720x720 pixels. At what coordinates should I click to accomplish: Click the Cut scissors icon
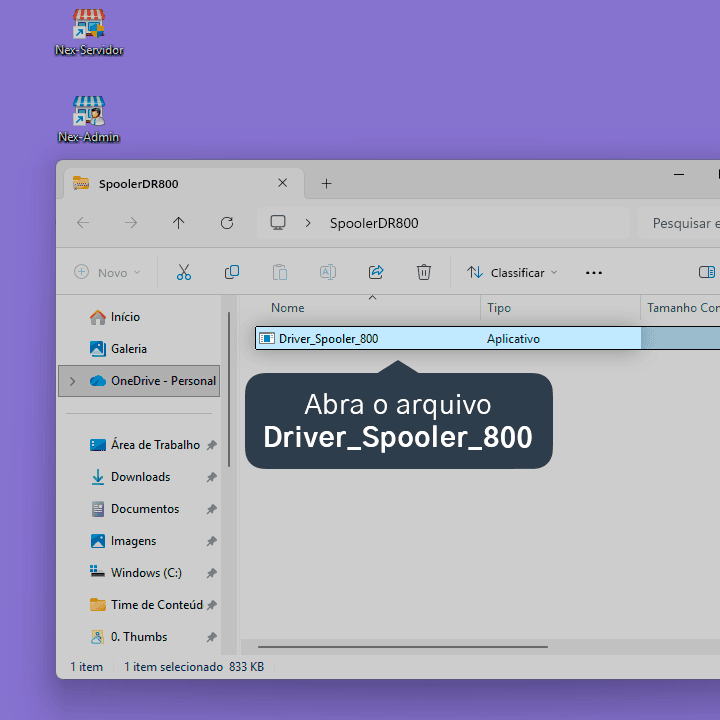click(184, 272)
